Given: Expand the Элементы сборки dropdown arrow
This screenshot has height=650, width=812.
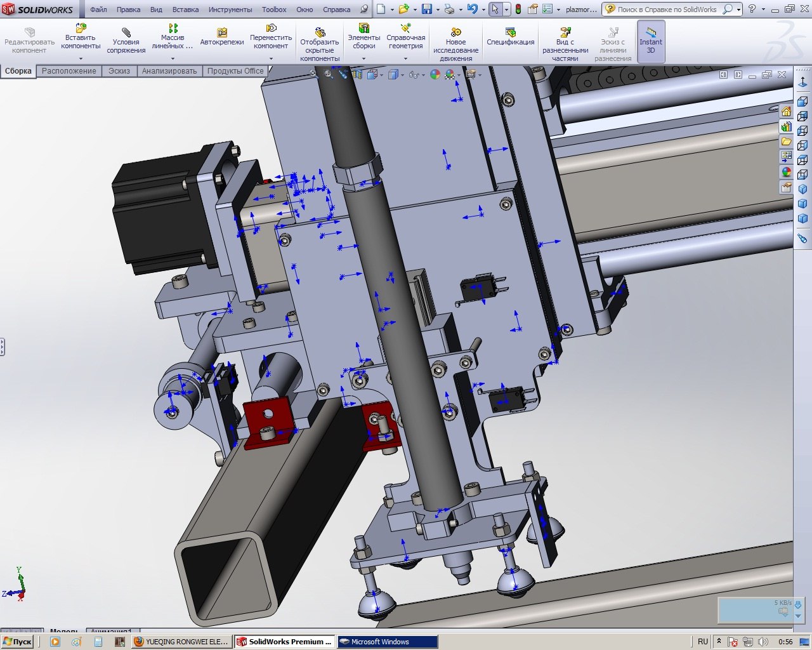Looking at the screenshot, I should pyautogui.click(x=363, y=58).
